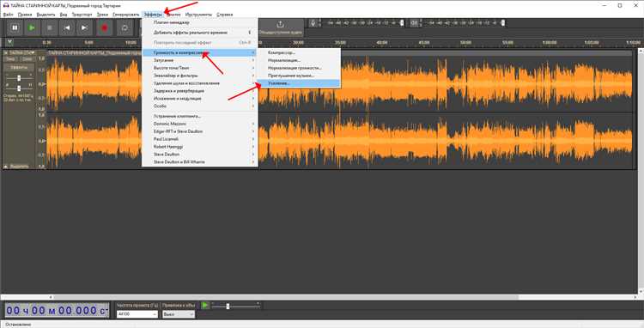Open the File menu
The image size is (644, 328).
click(x=8, y=15)
